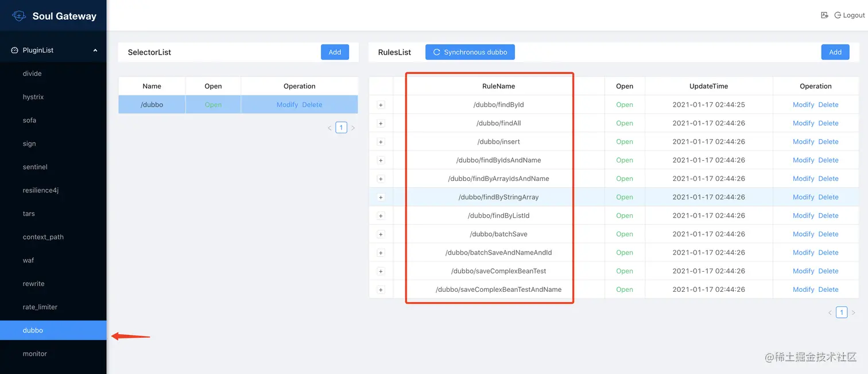Expand the /dubbo/findById rule row
The image size is (868, 374).
(x=381, y=105)
